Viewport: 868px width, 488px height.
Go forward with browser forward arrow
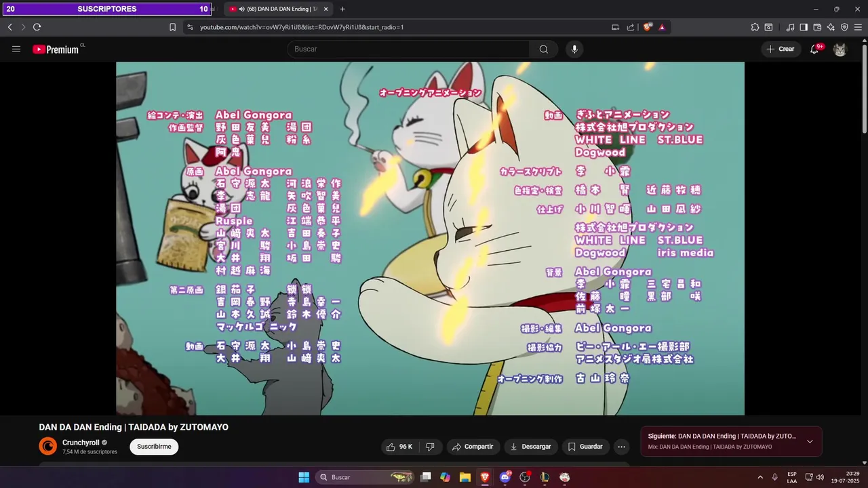pyautogui.click(x=22, y=27)
